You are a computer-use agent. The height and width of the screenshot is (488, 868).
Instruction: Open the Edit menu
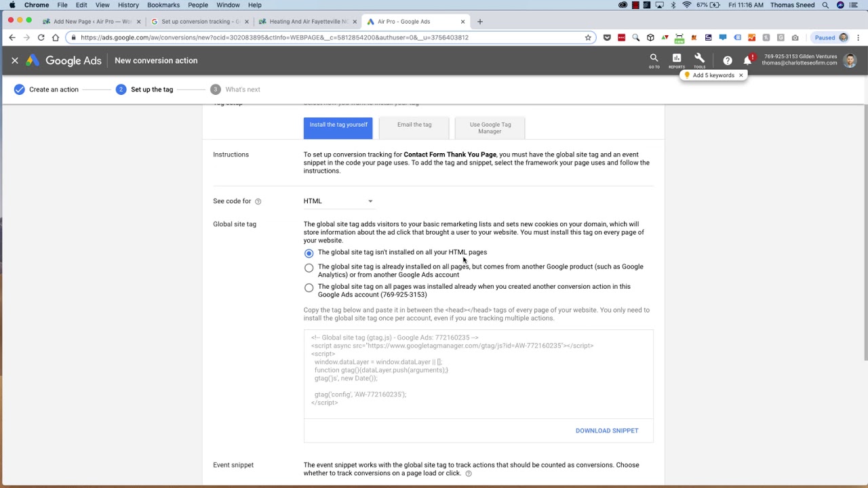click(x=81, y=5)
